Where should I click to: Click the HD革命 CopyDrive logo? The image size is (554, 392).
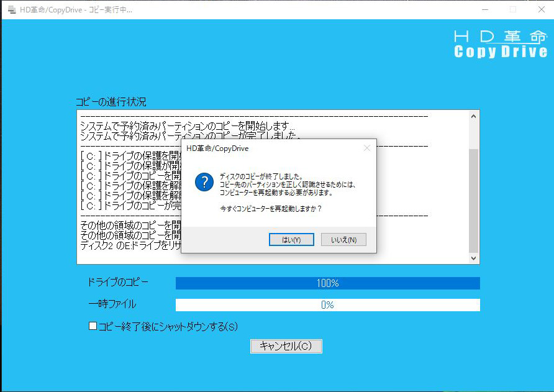pos(501,43)
